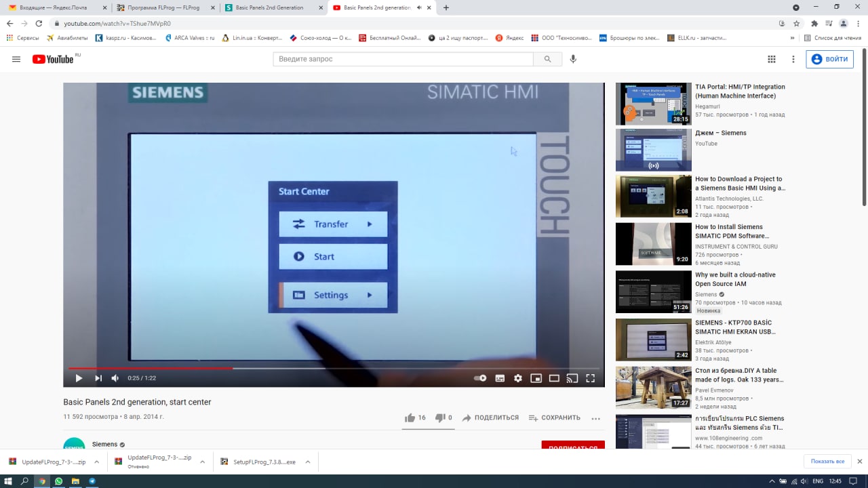The width and height of the screenshot is (868, 488).
Task: Open WhatsApp from the taskbar
Action: coord(59,481)
